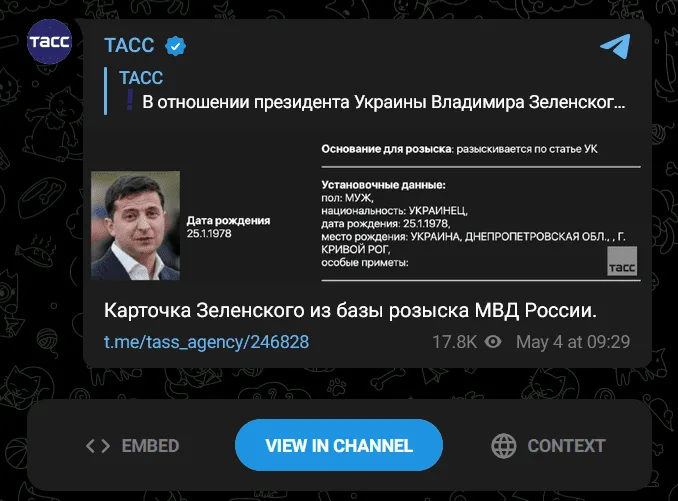This screenshot has height=501, width=678.
Task: Click the angle brackets embed icon
Action: point(98,446)
